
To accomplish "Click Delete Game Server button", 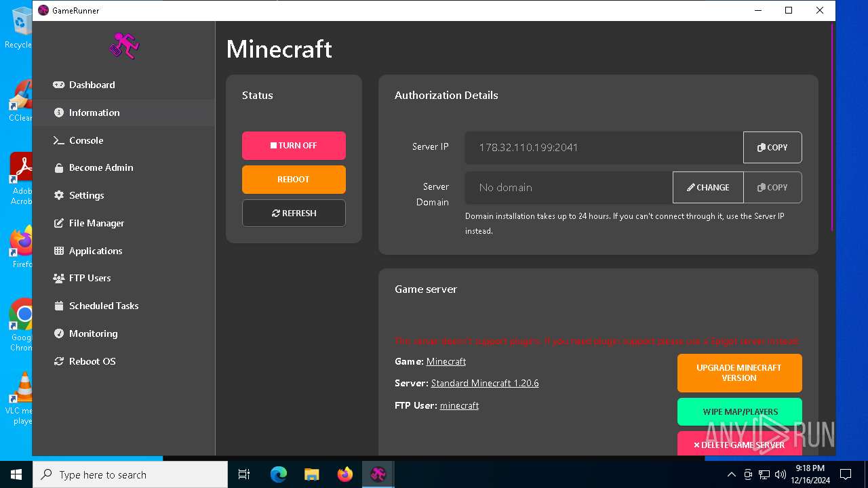I will pyautogui.click(x=739, y=444).
